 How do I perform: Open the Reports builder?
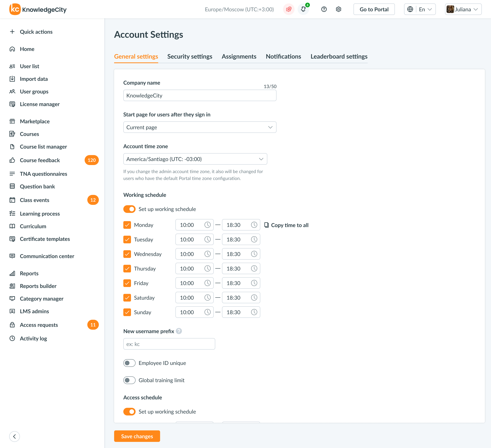(38, 286)
